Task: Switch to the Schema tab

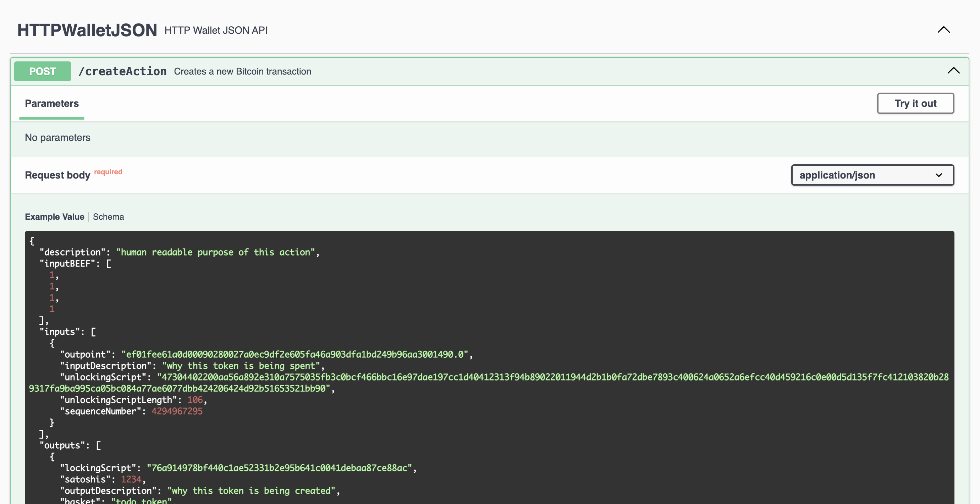Action: tap(109, 217)
